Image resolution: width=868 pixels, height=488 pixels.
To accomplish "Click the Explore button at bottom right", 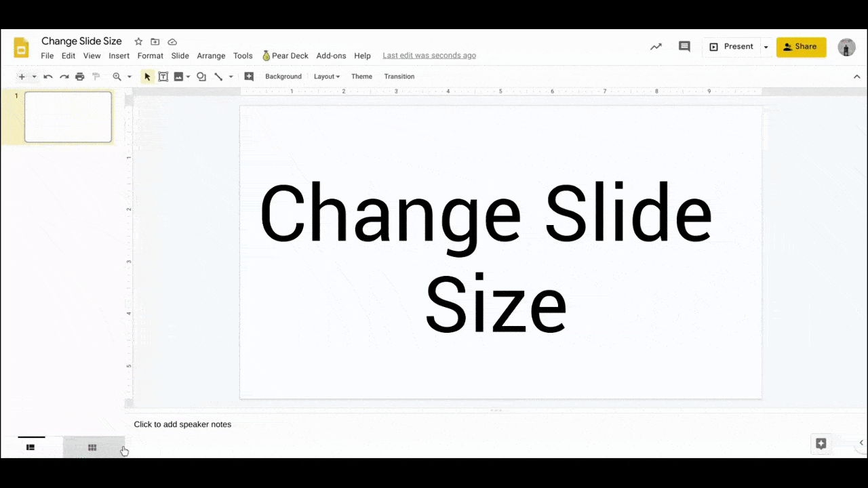I will [x=821, y=444].
